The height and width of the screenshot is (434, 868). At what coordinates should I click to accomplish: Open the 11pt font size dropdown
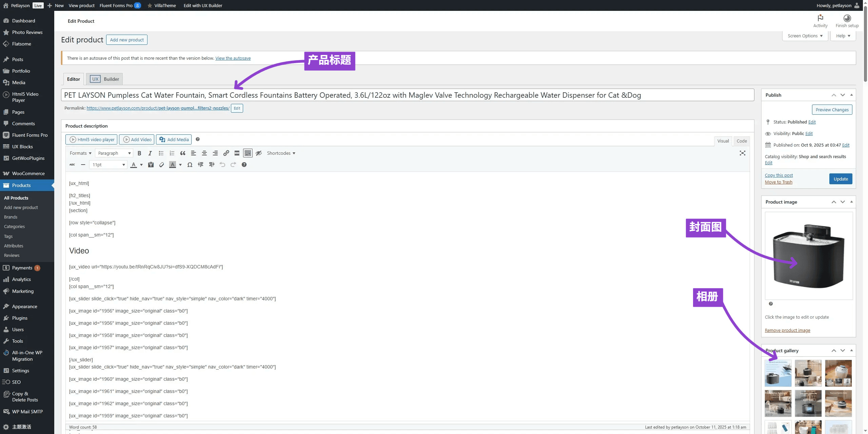tap(108, 165)
